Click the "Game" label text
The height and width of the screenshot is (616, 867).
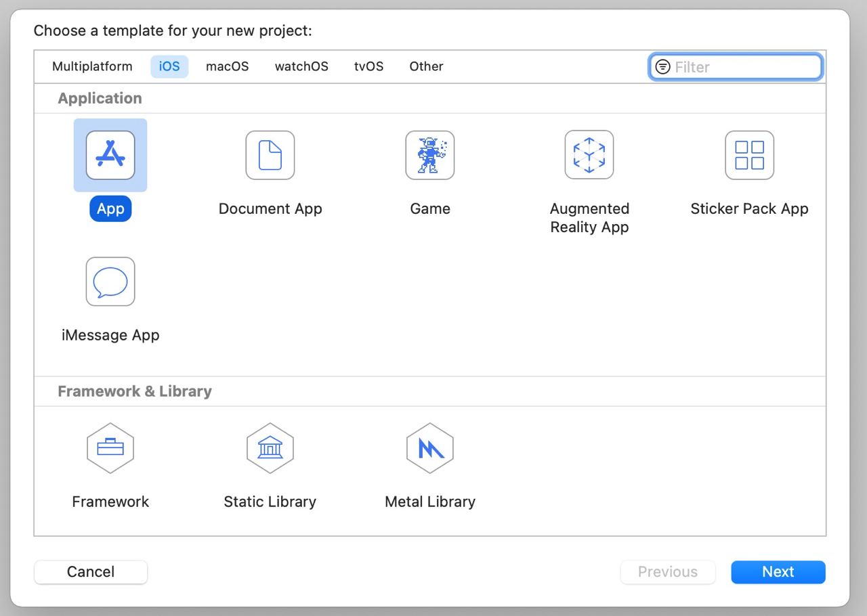pos(430,208)
